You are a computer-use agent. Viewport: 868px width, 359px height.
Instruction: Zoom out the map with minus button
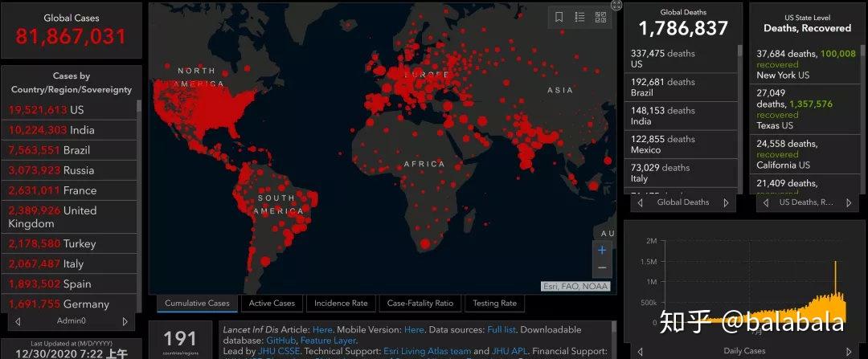602,267
